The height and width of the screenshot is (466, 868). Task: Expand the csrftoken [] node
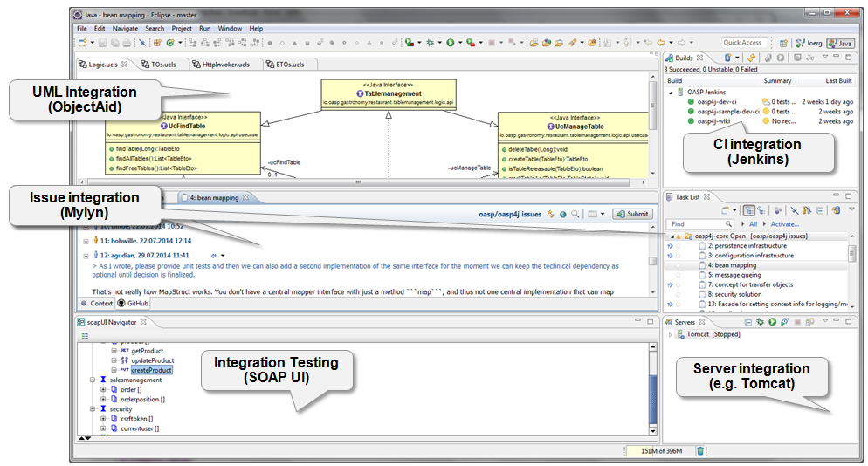pyautogui.click(x=104, y=419)
